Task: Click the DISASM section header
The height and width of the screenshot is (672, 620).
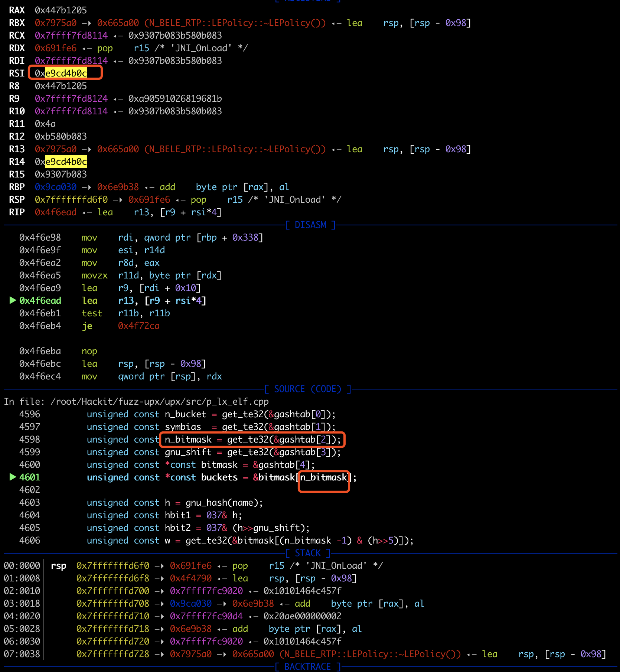Action: [310, 225]
